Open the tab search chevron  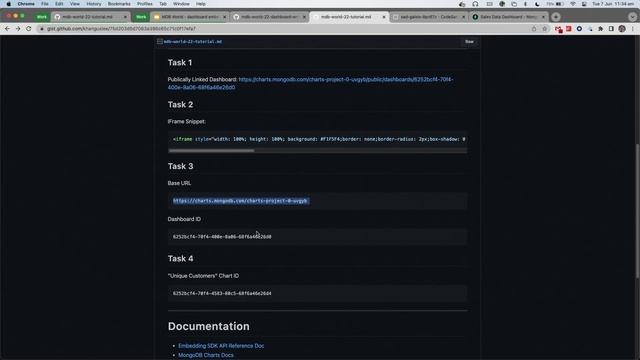(x=632, y=17)
